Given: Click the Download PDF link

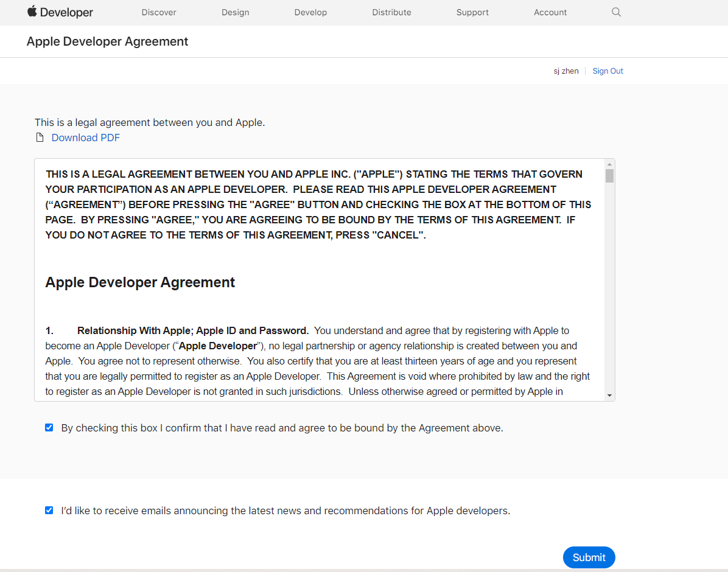Looking at the screenshot, I should pos(85,138).
